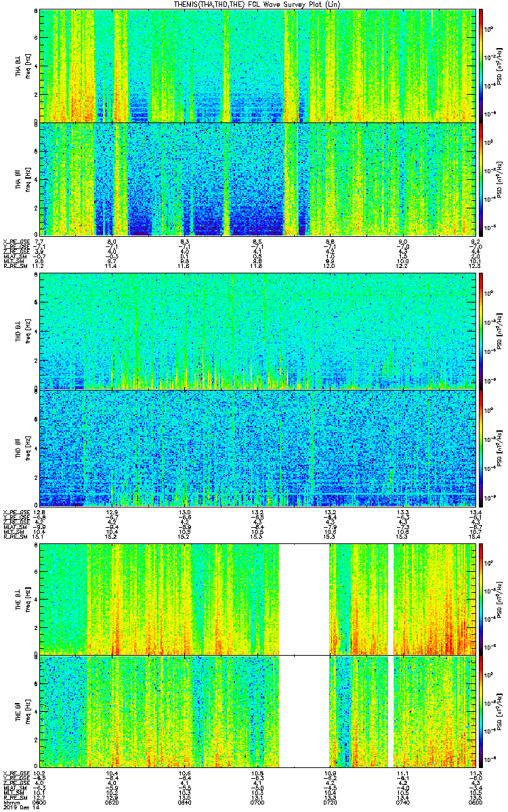Click the PSD color bar of THD B∥ panel
The width and height of the screenshot is (508, 812).
click(x=481, y=447)
